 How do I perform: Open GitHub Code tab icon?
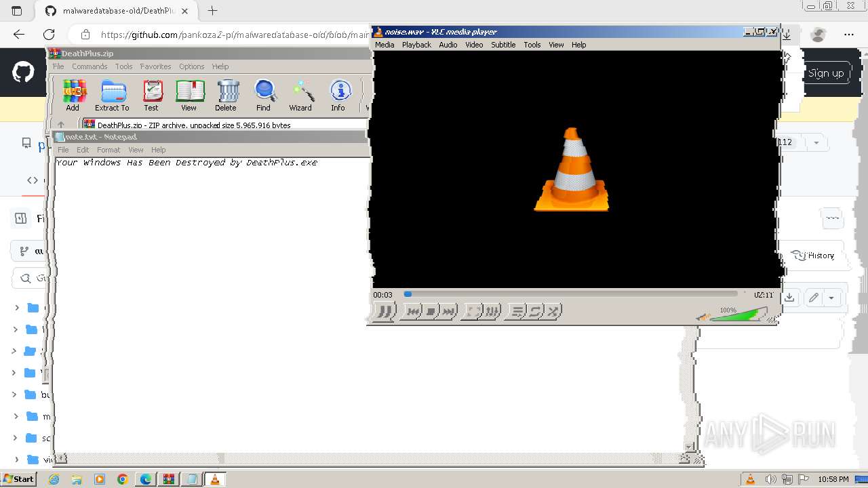[x=33, y=180]
